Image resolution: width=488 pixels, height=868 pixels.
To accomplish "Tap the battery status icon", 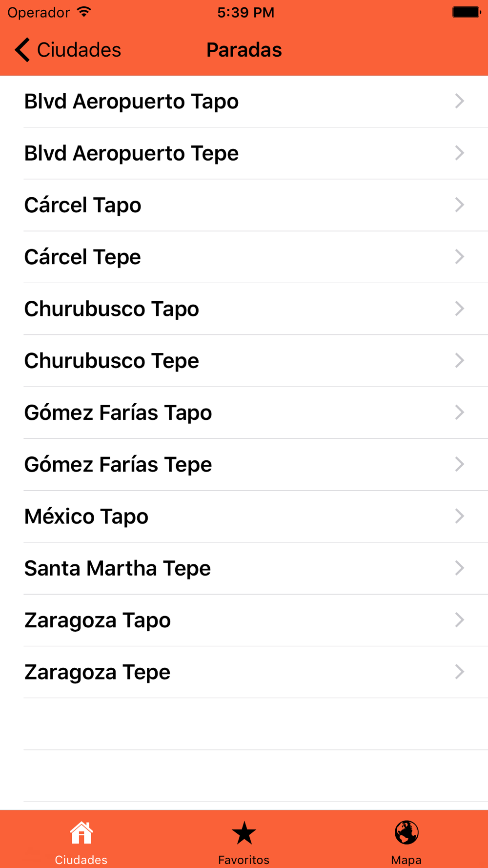I will click(x=466, y=12).
